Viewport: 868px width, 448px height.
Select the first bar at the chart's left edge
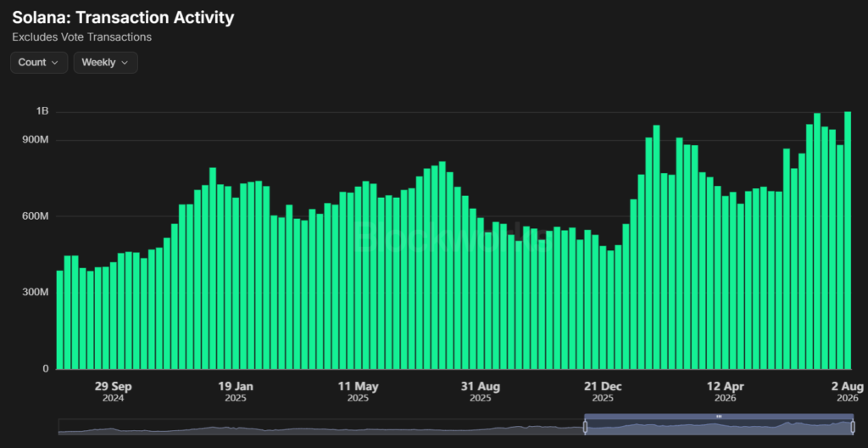[x=60, y=320]
